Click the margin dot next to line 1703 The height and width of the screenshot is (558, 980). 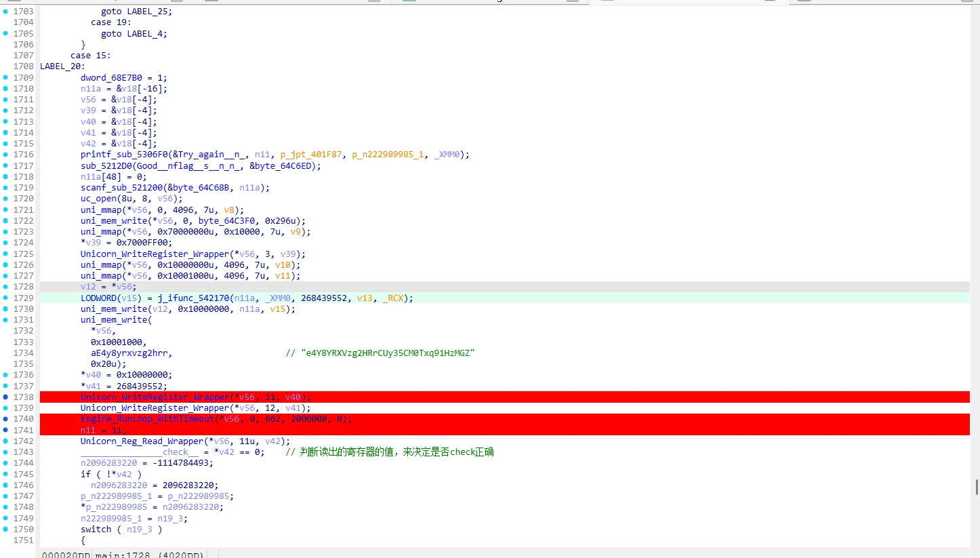6,11
